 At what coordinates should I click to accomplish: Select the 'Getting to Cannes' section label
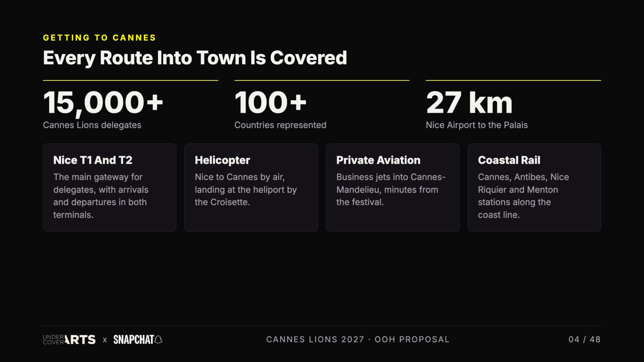tap(99, 38)
